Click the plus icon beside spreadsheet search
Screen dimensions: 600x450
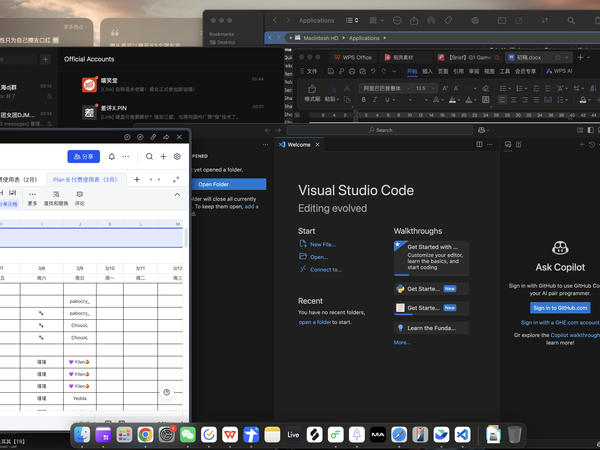coord(163,157)
